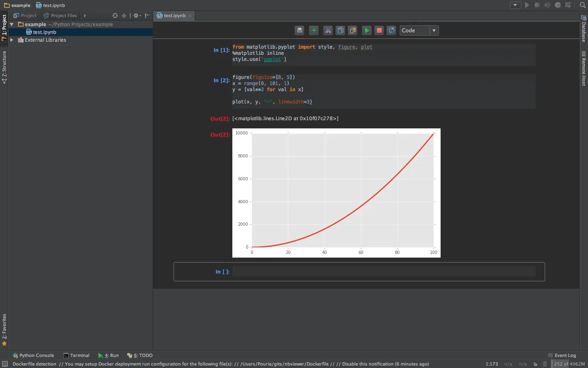
Task: Collapse all in the Project panel
Action: pyautogui.click(x=124, y=16)
